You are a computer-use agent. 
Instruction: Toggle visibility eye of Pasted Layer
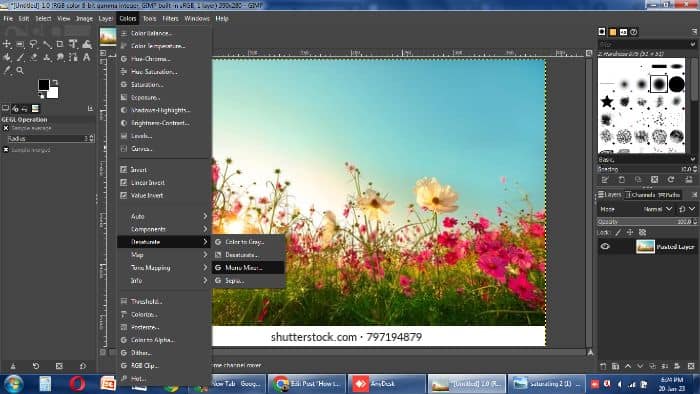[605, 246]
